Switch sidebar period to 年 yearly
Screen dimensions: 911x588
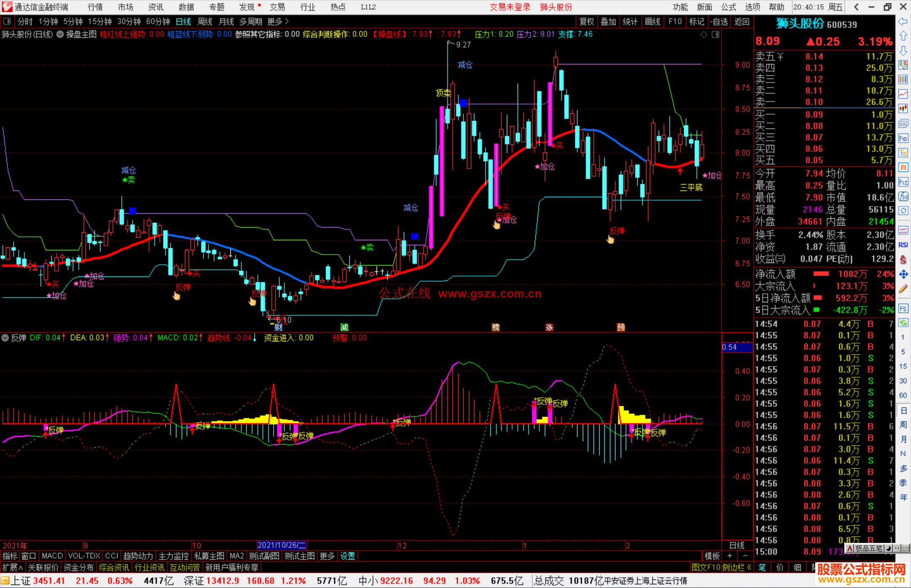(x=903, y=497)
